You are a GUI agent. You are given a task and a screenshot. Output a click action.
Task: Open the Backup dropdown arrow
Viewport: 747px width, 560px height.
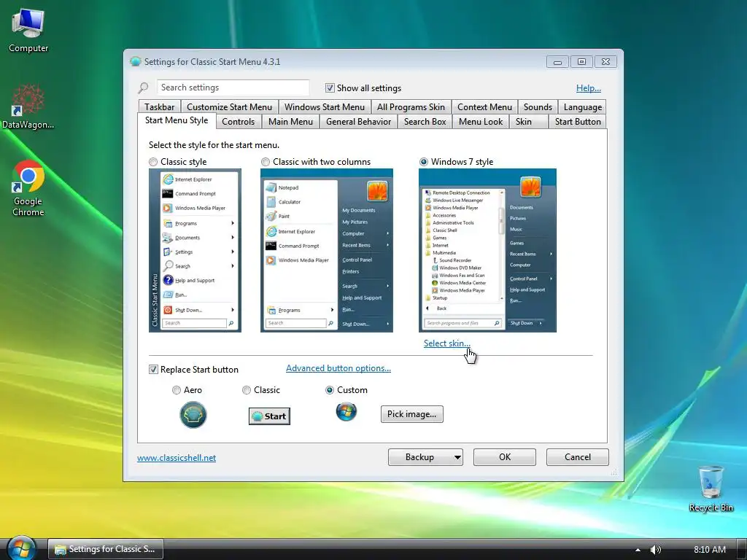pos(457,457)
